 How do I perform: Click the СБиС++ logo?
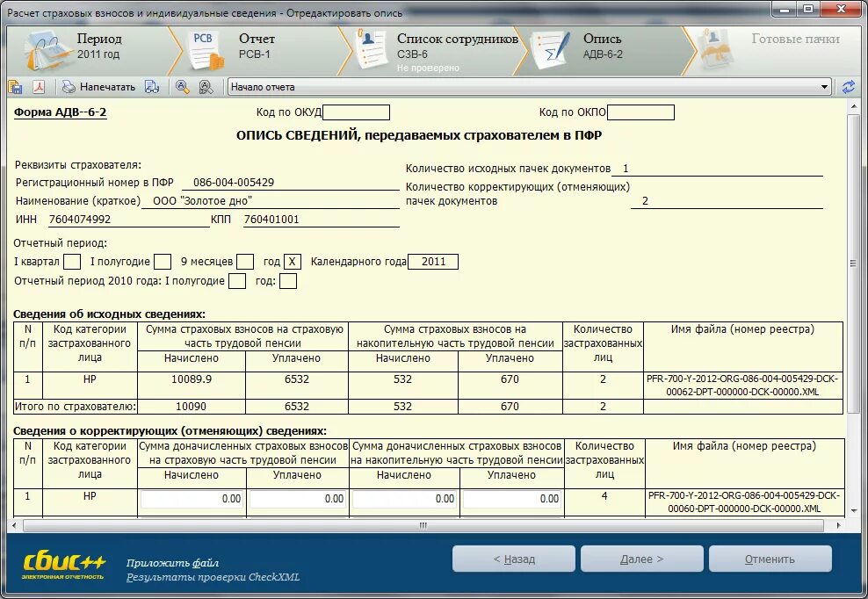pyautogui.click(x=63, y=565)
